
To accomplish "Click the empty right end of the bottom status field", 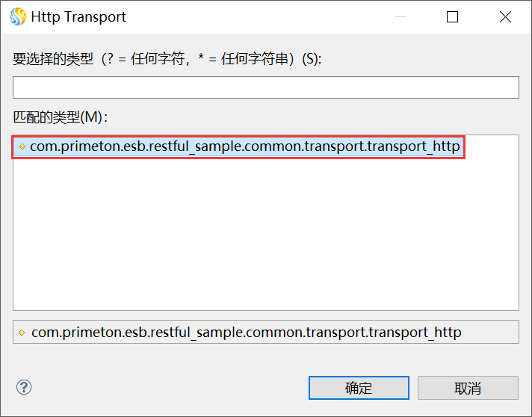I will pyautogui.click(x=492, y=332).
